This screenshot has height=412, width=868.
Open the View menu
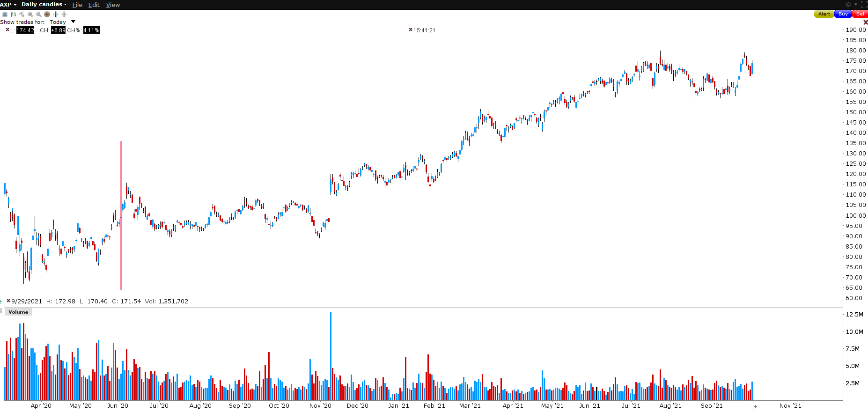(113, 5)
